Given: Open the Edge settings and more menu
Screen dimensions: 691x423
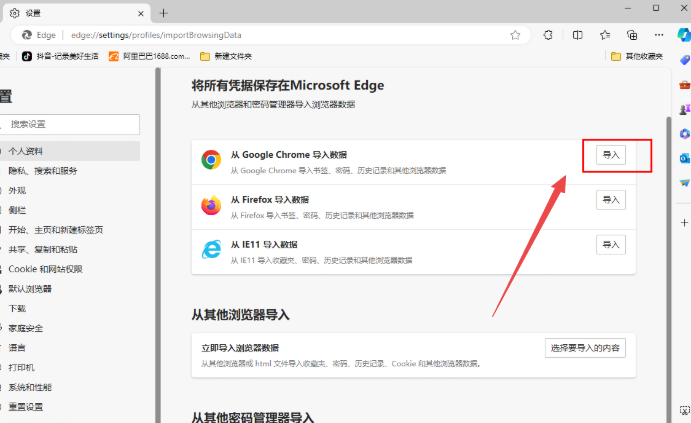Looking at the screenshot, I should (659, 35).
